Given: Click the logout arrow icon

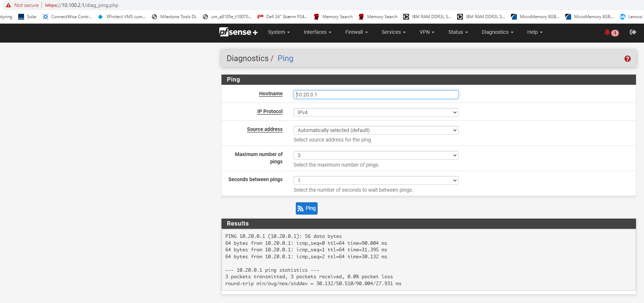Looking at the screenshot, I should pos(633,32).
